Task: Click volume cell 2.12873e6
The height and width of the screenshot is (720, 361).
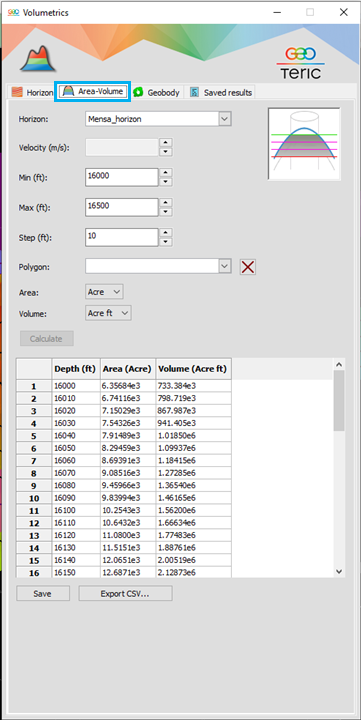Action: click(193, 572)
